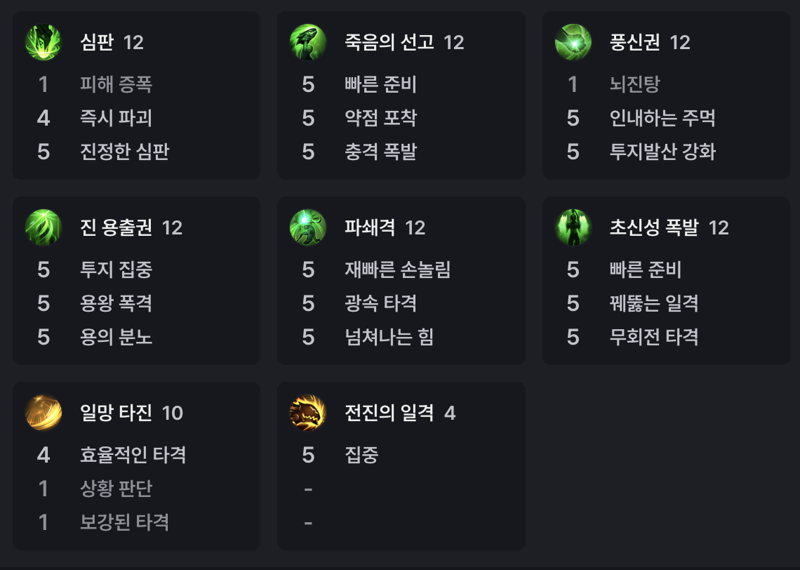Click the 인내하는 주먹 tripod label
800x570 pixels.
[x=662, y=118]
